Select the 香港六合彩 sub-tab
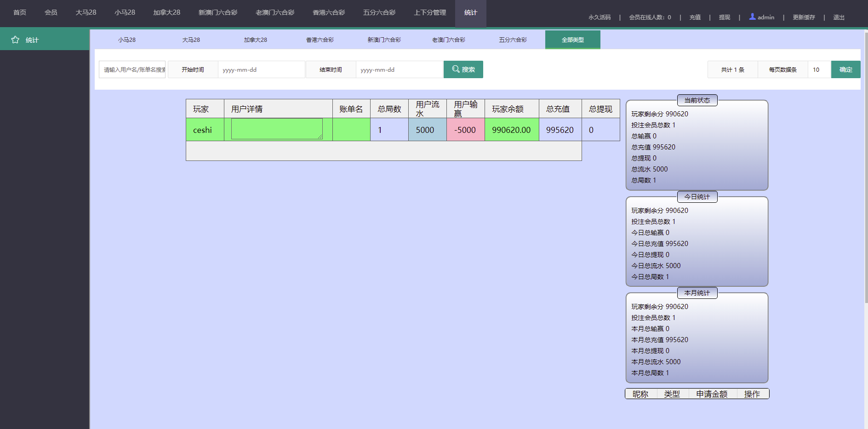This screenshot has width=868, height=429. 320,40
